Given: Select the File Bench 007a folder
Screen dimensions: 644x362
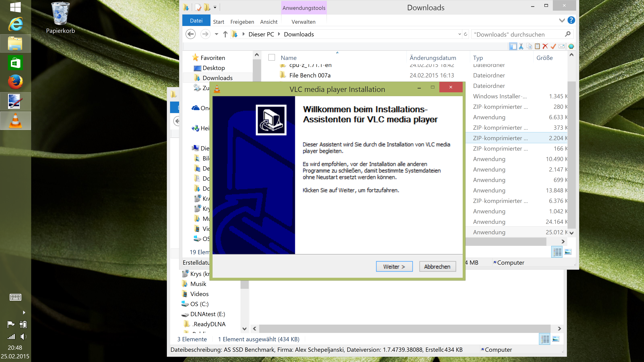Looking at the screenshot, I should [310, 75].
